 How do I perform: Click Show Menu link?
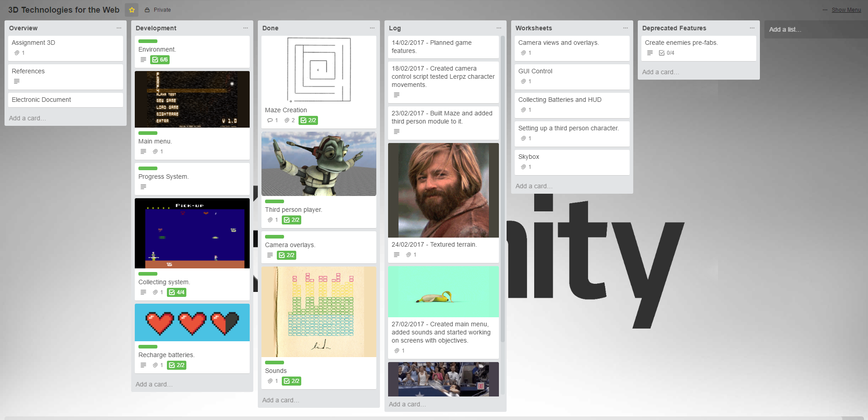coord(846,10)
